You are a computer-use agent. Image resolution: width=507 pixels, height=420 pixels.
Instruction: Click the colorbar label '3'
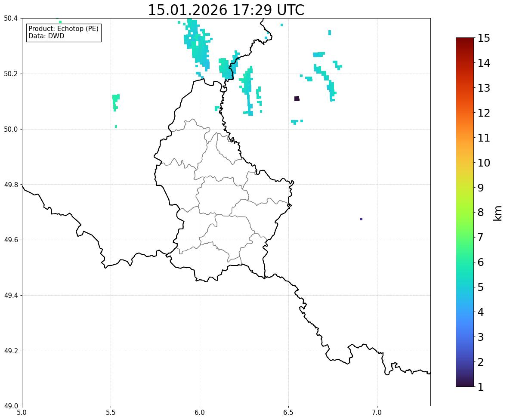tap(481, 337)
